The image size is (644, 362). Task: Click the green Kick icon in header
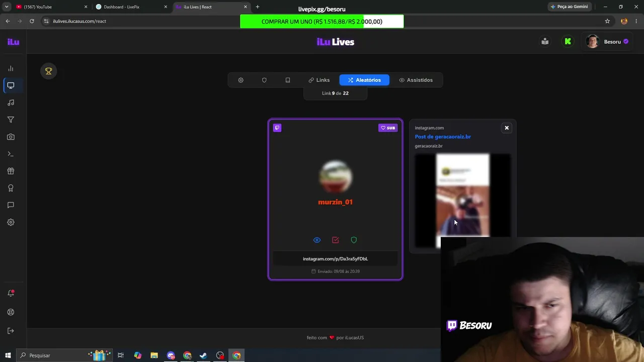(568, 42)
